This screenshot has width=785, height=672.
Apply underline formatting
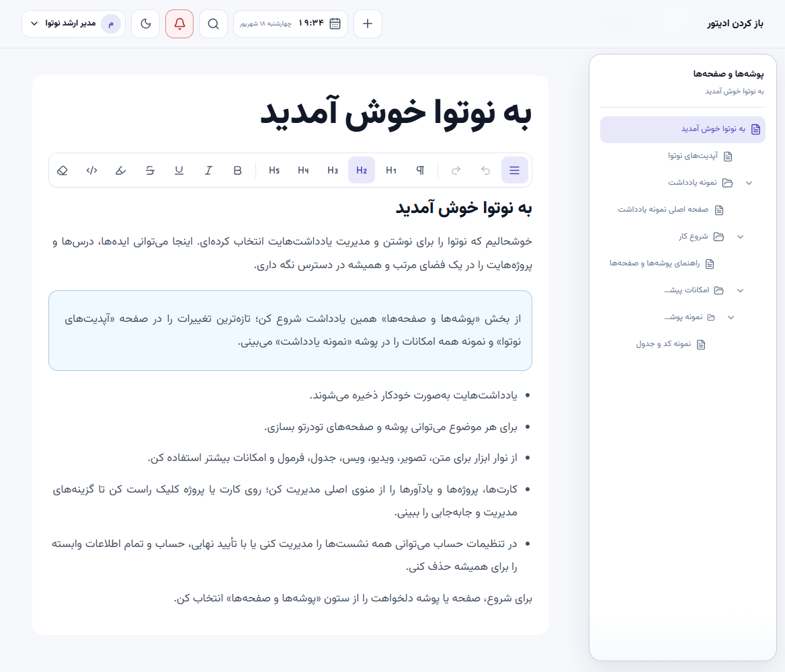(x=179, y=170)
